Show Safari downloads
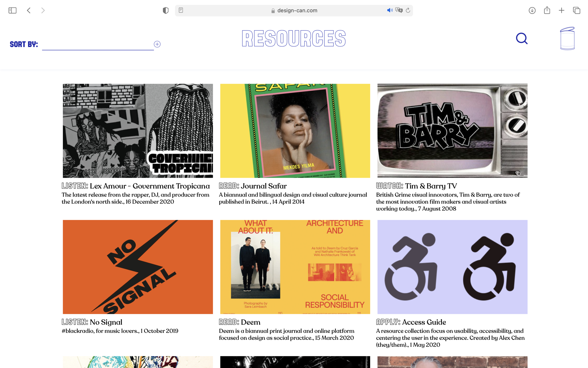This screenshot has height=368, width=588. 532,10
